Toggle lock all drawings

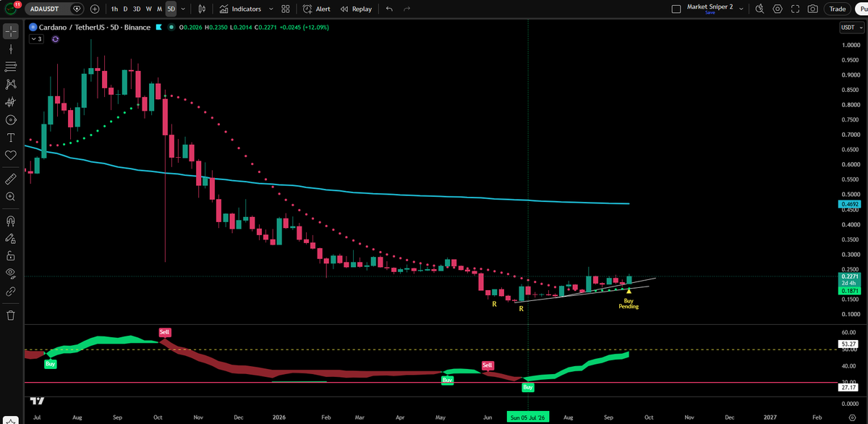click(x=11, y=255)
